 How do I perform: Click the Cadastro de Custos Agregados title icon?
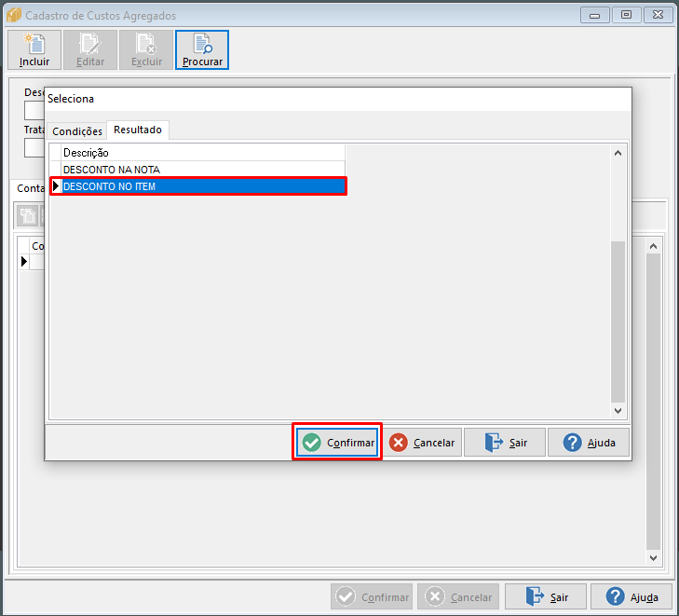coord(14,15)
